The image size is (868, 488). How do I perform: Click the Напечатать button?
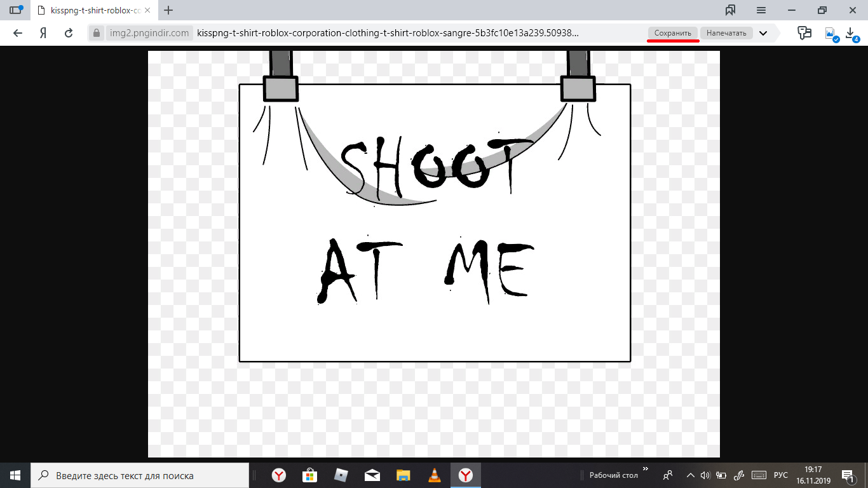click(726, 33)
